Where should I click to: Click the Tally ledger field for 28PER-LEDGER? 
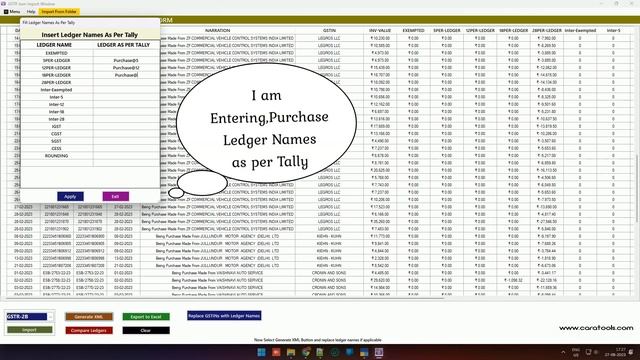click(x=126, y=82)
